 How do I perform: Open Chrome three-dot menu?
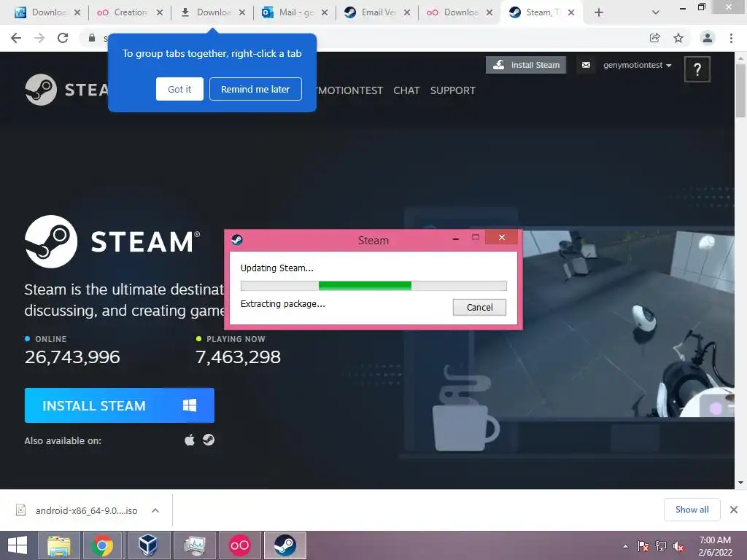click(731, 38)
